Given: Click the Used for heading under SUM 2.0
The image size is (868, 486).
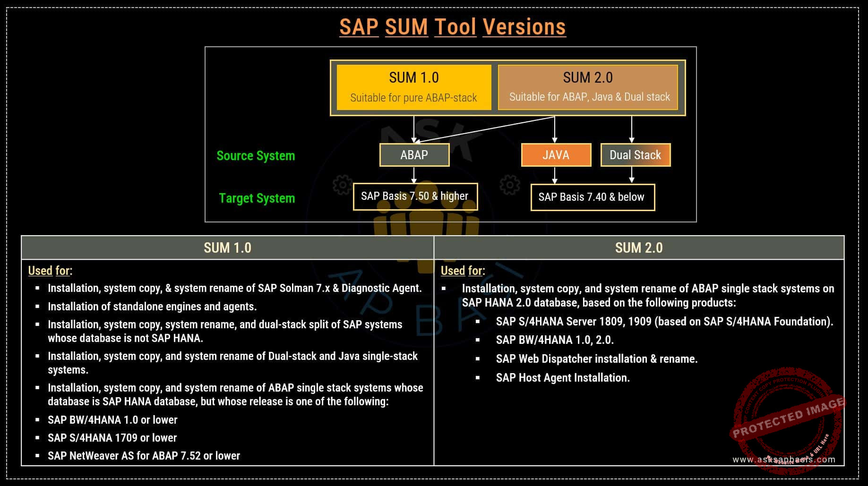Looking at the screenshot, I should pos(463,271).
